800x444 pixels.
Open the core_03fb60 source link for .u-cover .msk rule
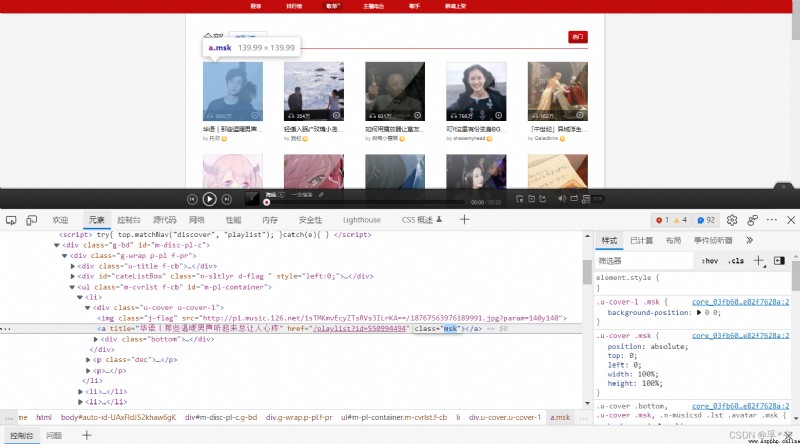tap(740, 336)
